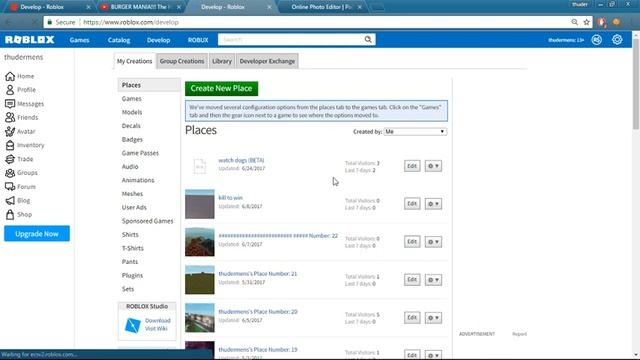Screen dimensions: 640x360
Task: Click the ROBLOX Studio logo icon
Action: coord(133,325)
